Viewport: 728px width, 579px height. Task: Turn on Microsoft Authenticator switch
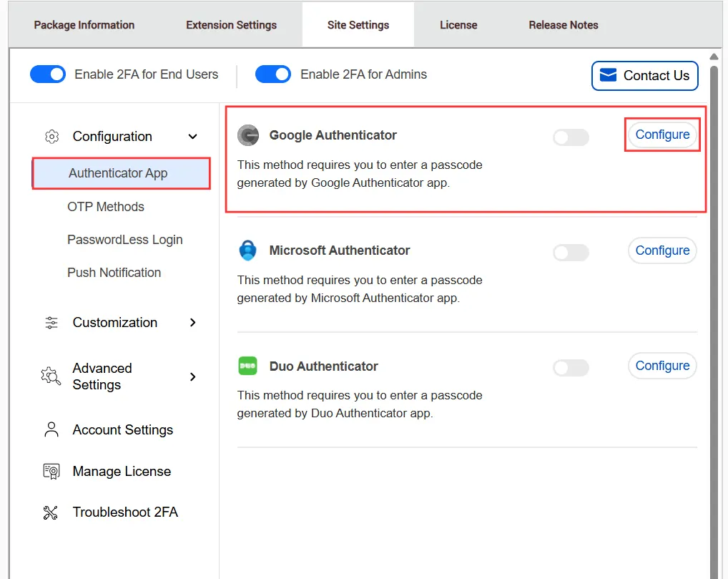(x=571, y=252)
